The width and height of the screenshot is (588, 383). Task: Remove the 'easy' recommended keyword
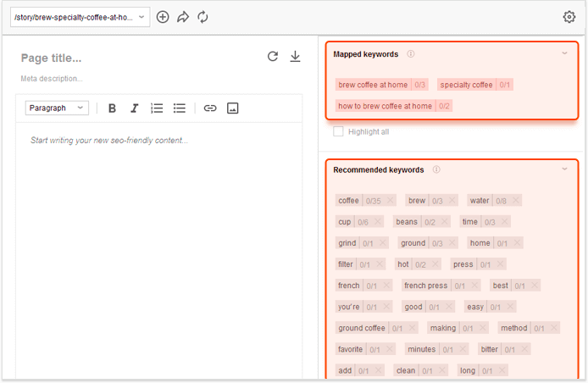(510, 307)
